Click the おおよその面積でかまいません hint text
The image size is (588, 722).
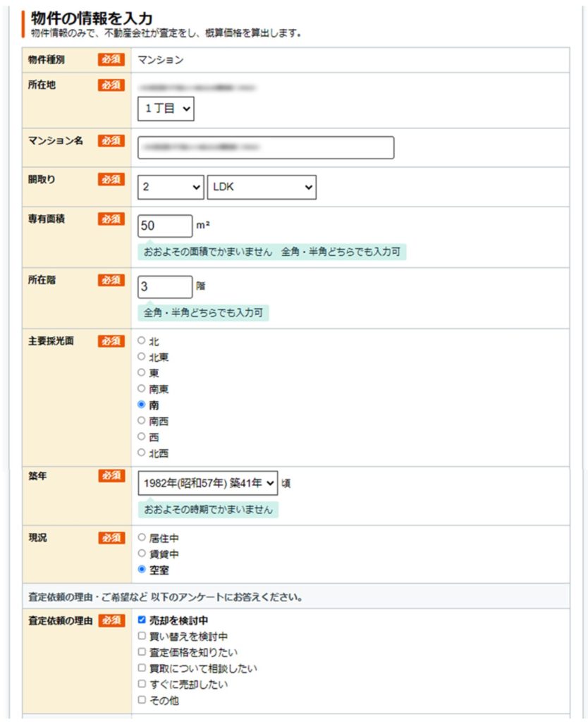(x=208, y=252)
